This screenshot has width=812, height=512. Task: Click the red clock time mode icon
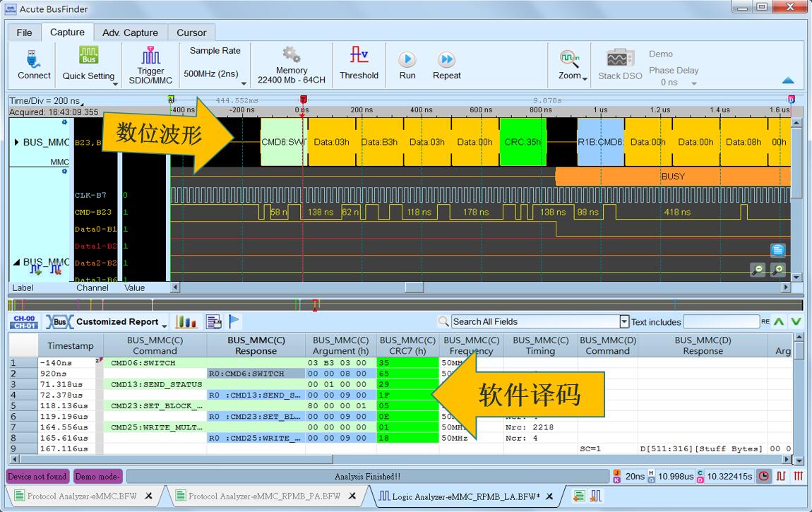coord(764,476)
